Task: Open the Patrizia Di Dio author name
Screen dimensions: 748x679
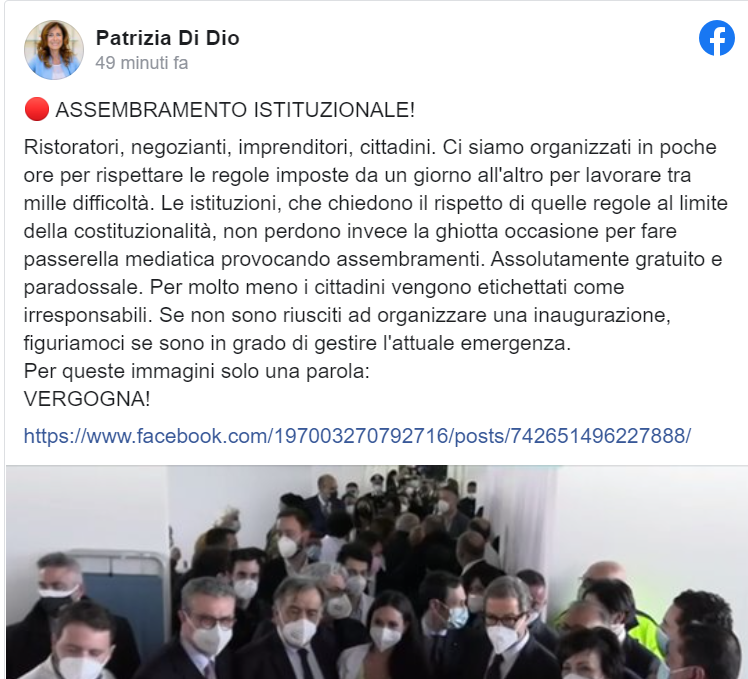Action: [x=167, y=38]
